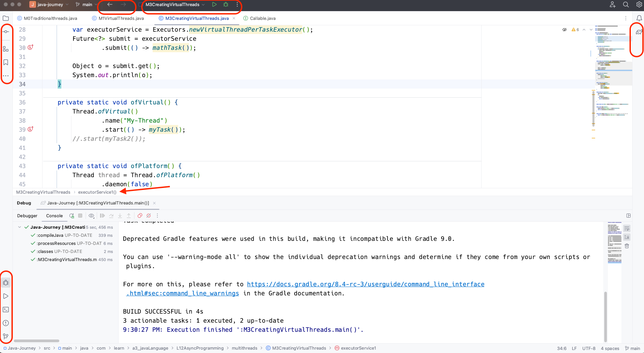Open the Gradle tool window via elephant icon
Screen dimensions: 644x353
pos(639,32)
